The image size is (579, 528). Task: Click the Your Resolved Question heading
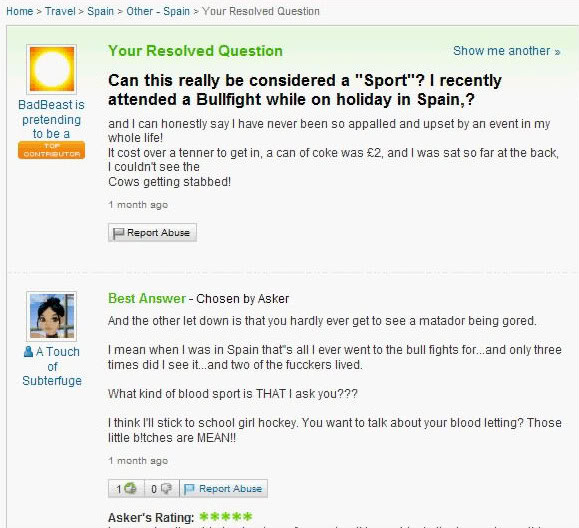(x=195, y=51)
